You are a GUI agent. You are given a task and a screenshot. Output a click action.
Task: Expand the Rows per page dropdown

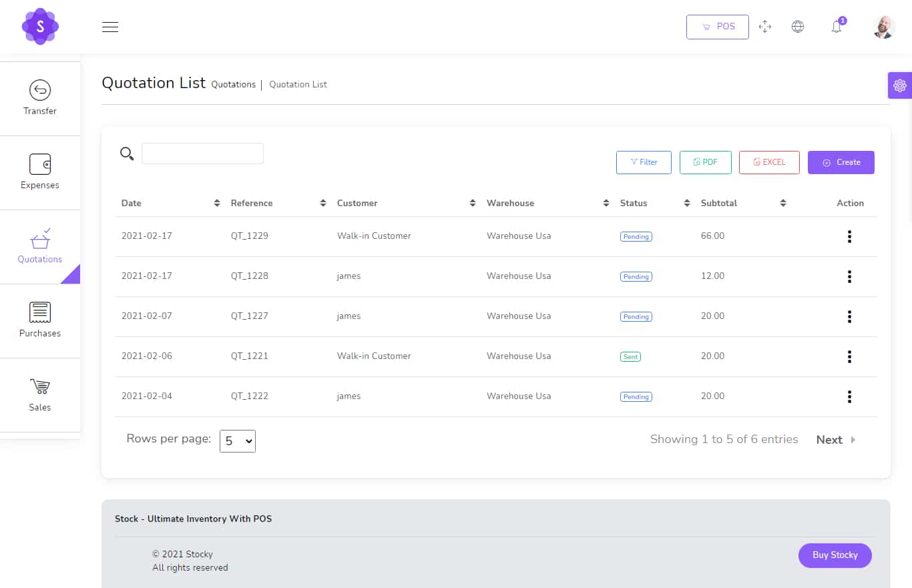[x=238, y=441]
